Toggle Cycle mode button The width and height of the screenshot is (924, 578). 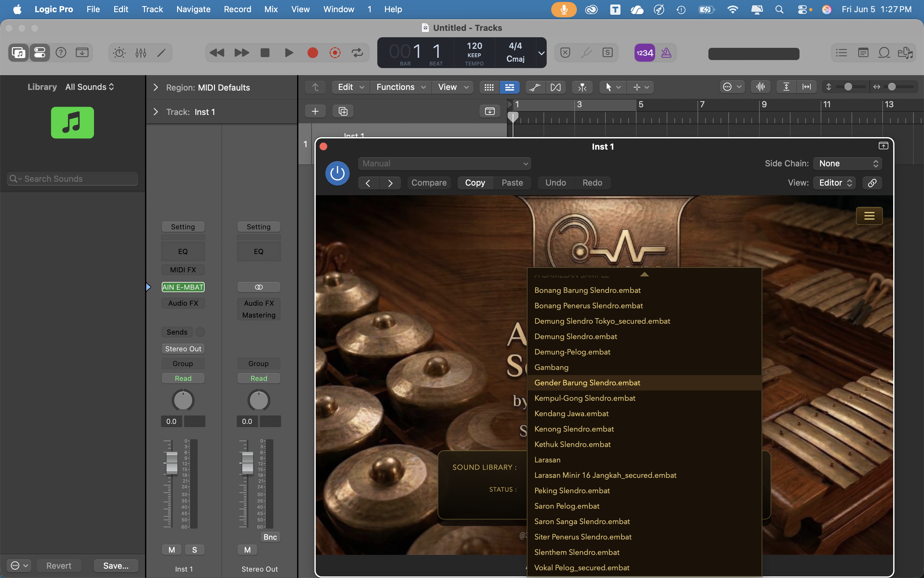(357, 53)
